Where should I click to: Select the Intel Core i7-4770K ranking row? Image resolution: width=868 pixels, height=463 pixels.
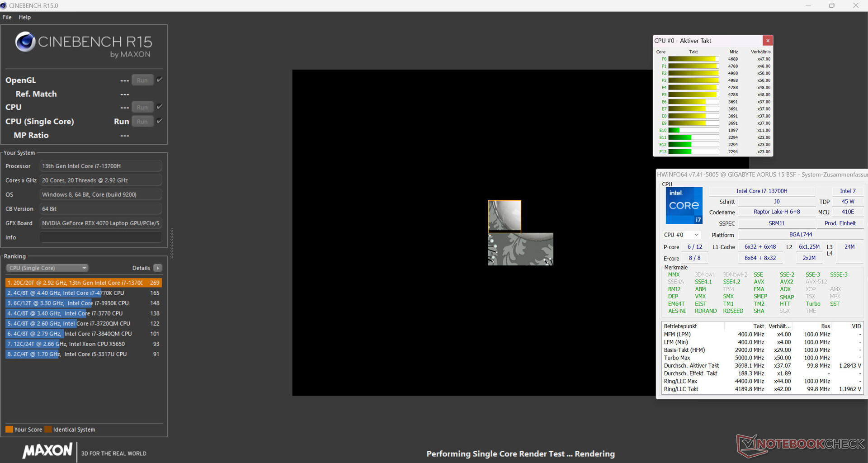(84, 293)
